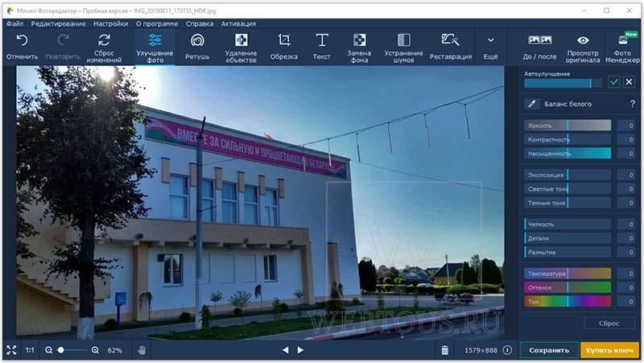
Task: Go to next image arrow
Action: coord(300,350)
